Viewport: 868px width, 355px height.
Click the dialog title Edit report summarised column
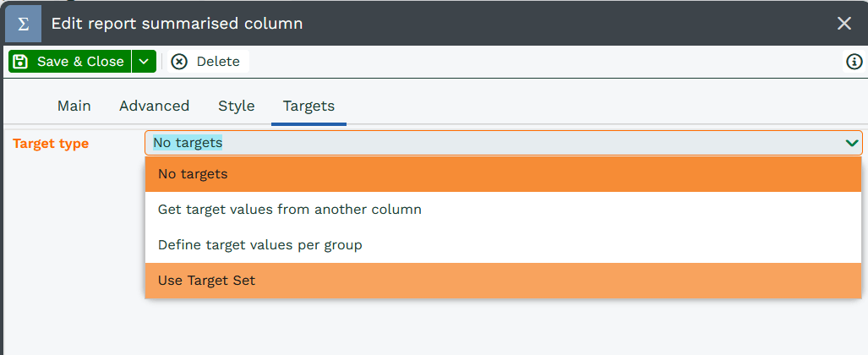[x=177, y=24]
